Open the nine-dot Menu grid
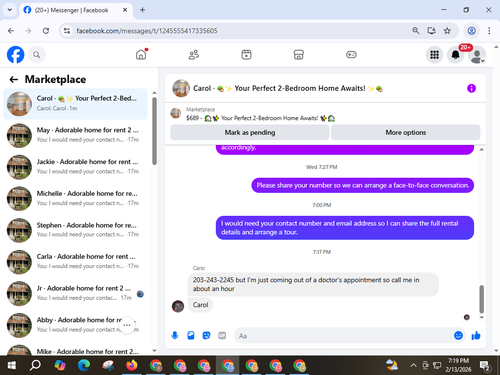This screenshot has width=500, height=375. click(x=434, y=55)
